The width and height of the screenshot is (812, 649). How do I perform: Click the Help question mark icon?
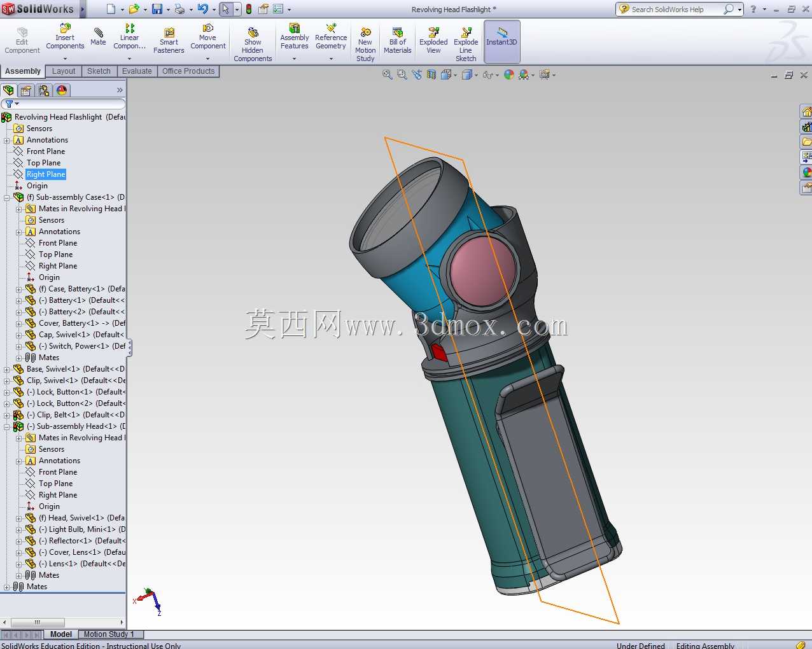click(753, 9)
